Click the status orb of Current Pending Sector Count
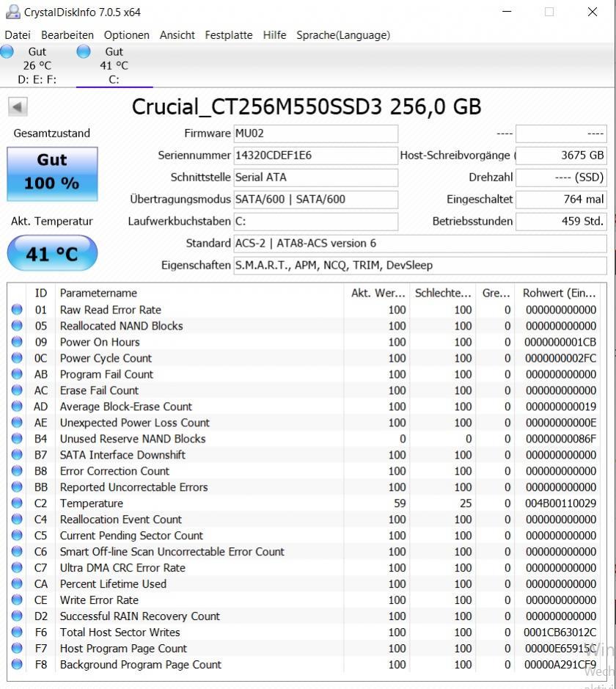616x689 pixels. point(17,535)
